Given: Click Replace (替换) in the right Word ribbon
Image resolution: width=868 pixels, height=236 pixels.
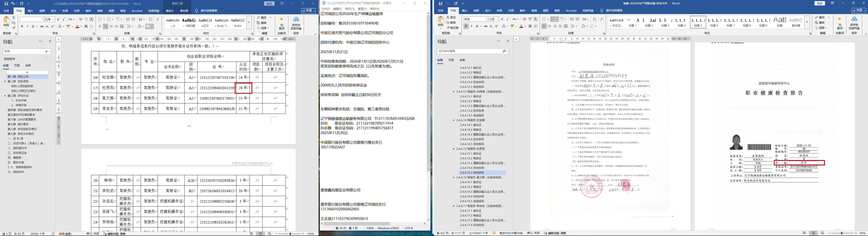Looking at the screenshot, I should click(820, 23).
